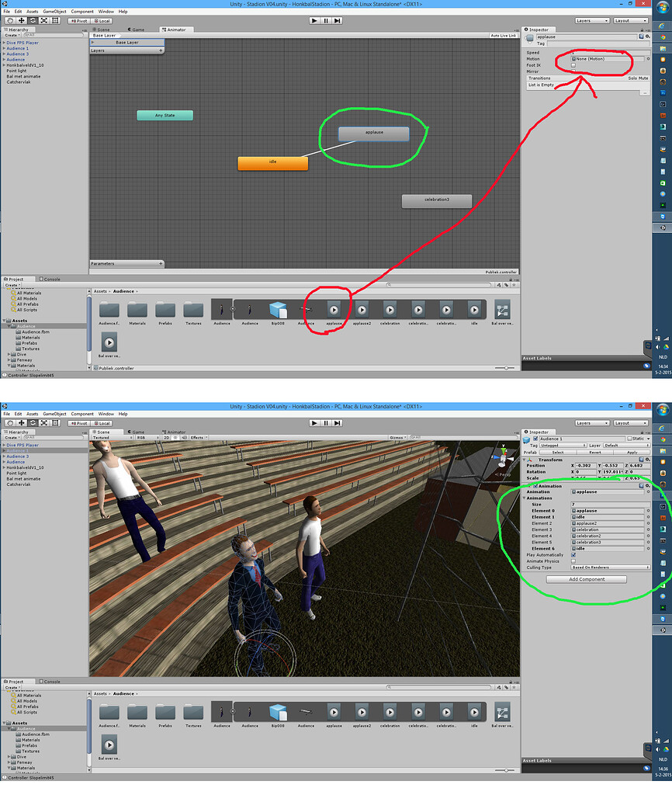Toggle the Static checkbox for Audience 1
Screen dimensions: 672x795
(x=630, y=439)
